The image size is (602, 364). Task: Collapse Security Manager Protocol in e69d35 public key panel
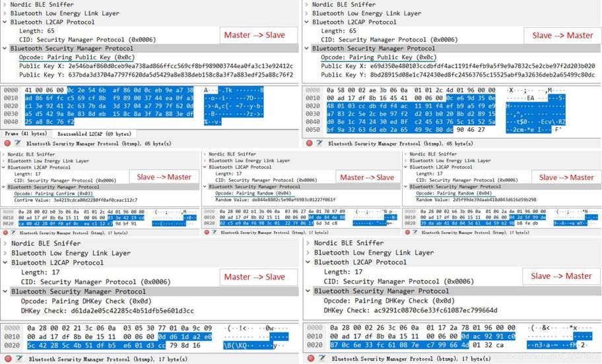tap(306, 48)
